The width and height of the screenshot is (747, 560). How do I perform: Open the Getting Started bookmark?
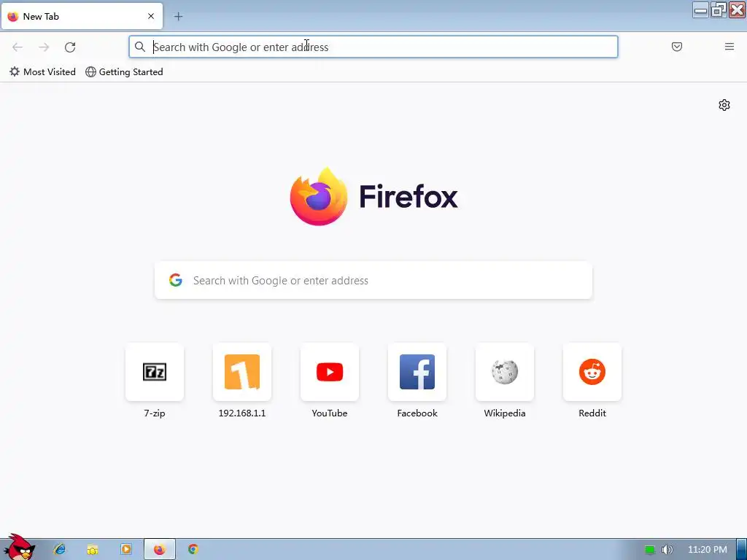point(124,72)
